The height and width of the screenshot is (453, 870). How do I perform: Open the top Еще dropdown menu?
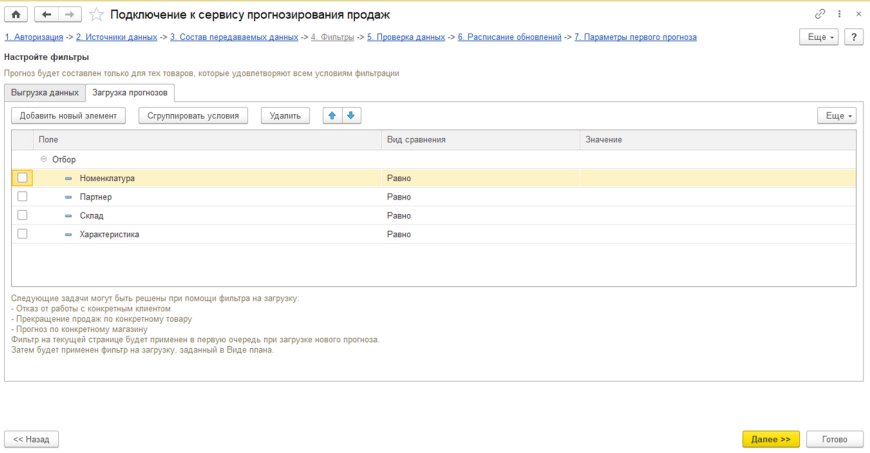(x=818, y=37)
